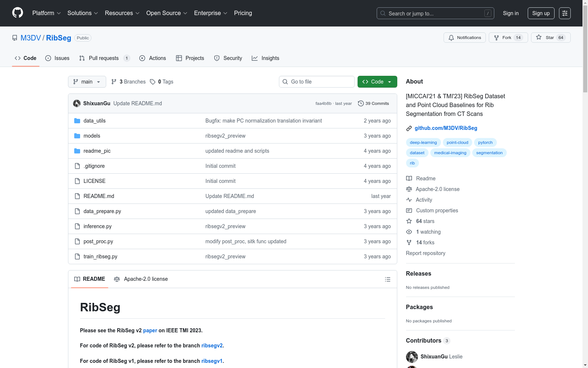Open the pytorch topic tag
588x368 pixels.
(x=485, y=142)
